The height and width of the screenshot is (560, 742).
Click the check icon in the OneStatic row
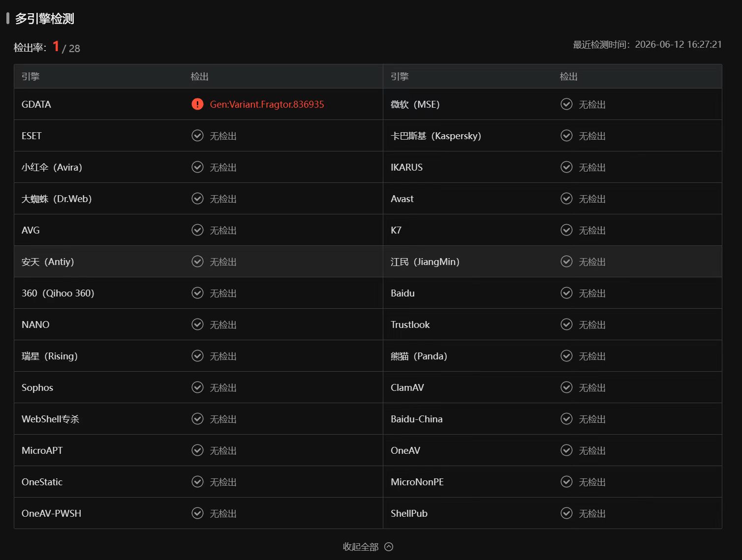click(197, 482)
